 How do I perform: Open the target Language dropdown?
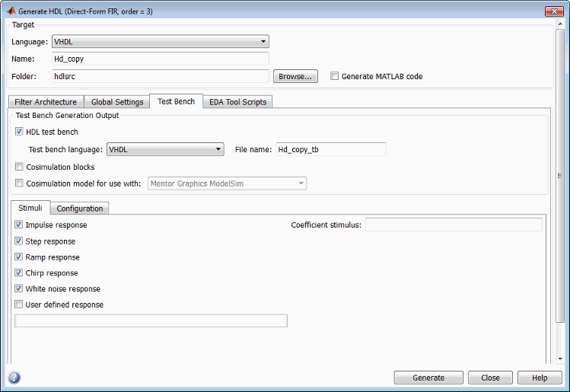pyautogui.click(x=161, y=41)
